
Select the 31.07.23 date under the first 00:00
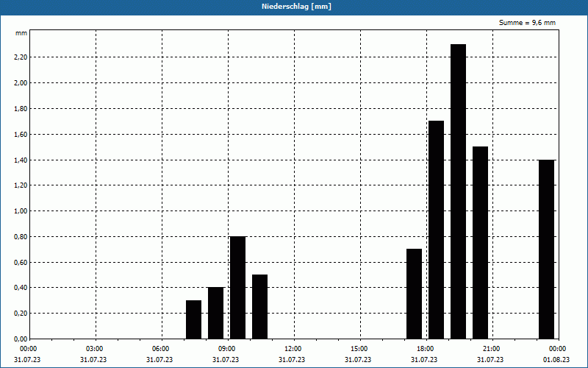tap(27, 359)
